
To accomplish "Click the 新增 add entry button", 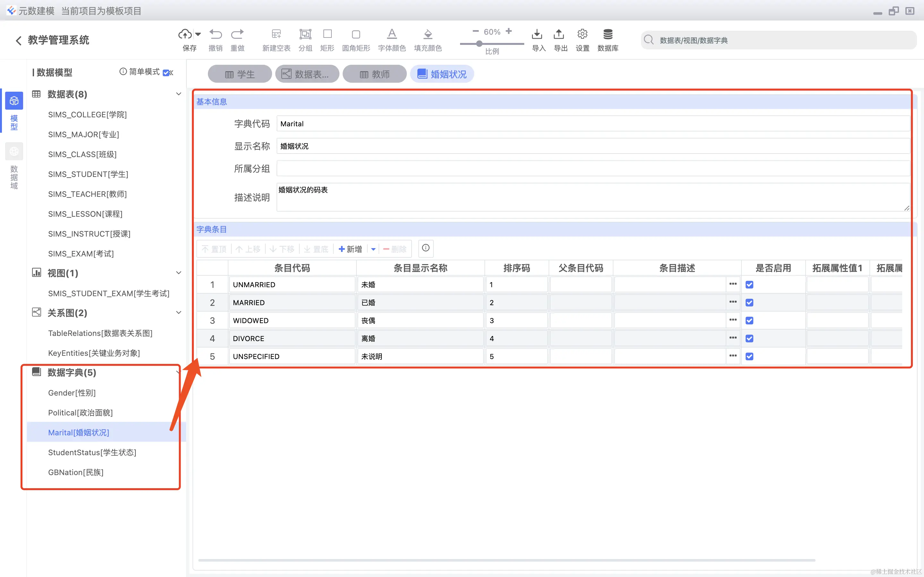I will [350, 249].
